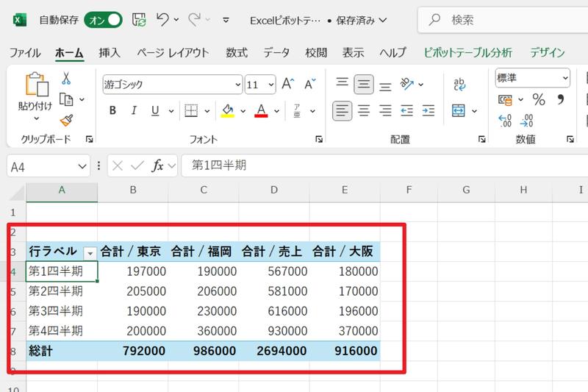Switch to the 数式 tab
Image resolution: width=588 pixels, height=392 pixels.
click(237, 52)
